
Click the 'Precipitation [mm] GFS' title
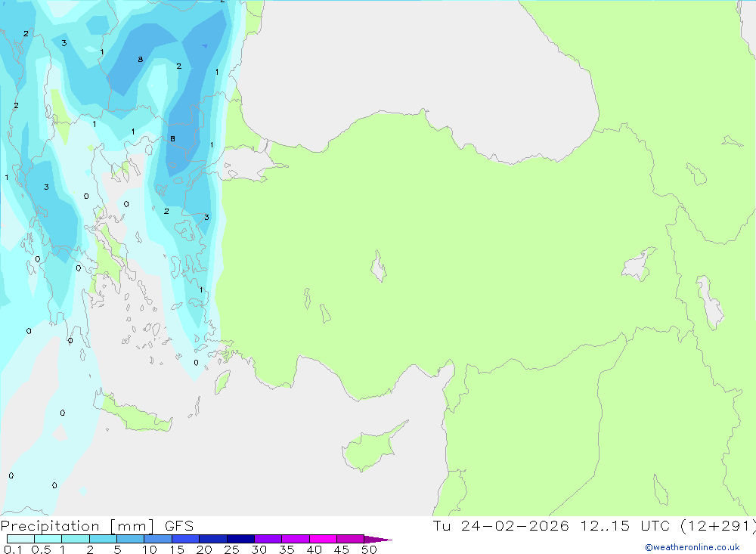click(97, 526)
